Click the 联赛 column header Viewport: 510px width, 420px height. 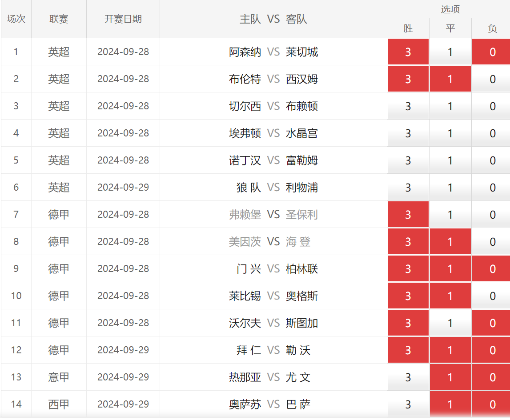tap(59, 19)
